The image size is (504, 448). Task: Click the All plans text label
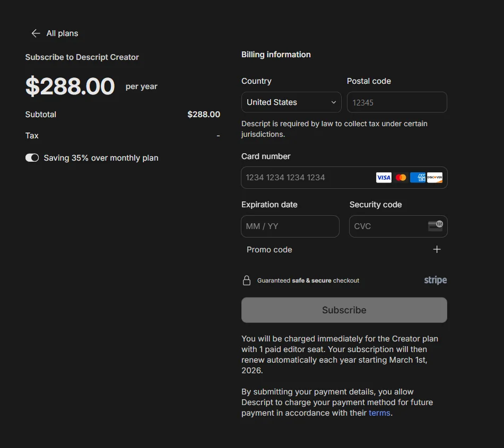[62, 33]
